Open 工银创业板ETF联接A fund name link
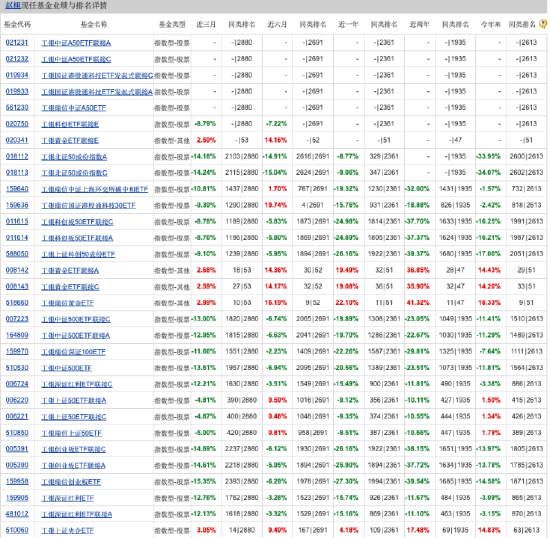Image resolution: width=550 pixels, height=538 pixels. tap(74, 465)
